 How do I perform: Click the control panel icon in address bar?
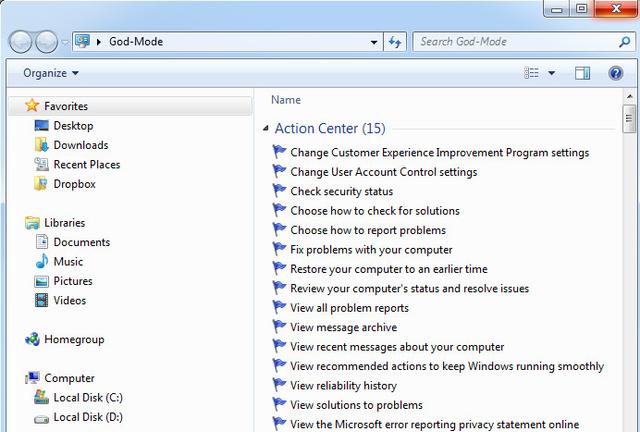[x=82, y=41]
